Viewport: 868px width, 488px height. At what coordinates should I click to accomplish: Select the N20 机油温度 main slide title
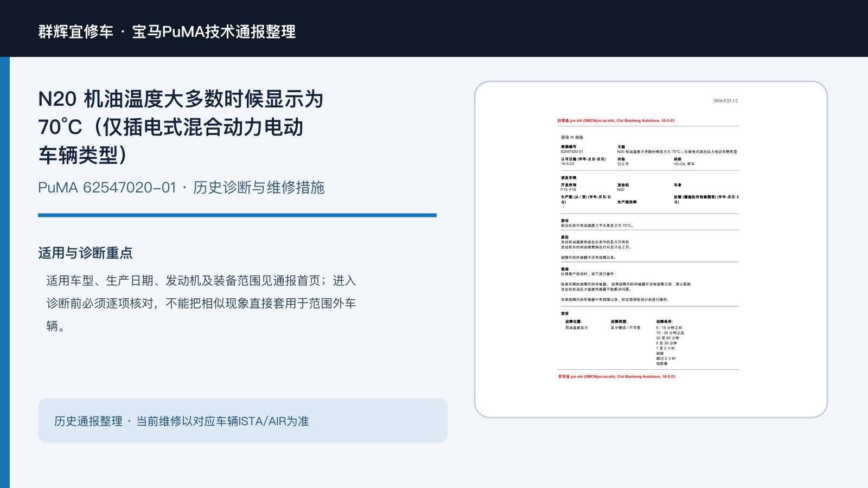(x=181, y=127)
